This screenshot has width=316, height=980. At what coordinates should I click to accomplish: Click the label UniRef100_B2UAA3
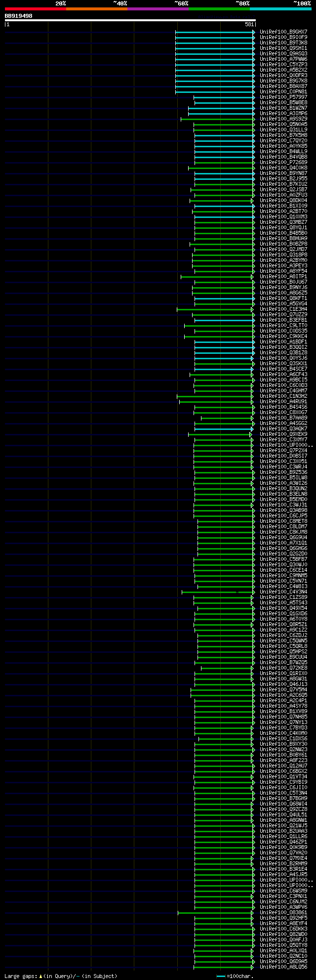(x=283, y=831)
